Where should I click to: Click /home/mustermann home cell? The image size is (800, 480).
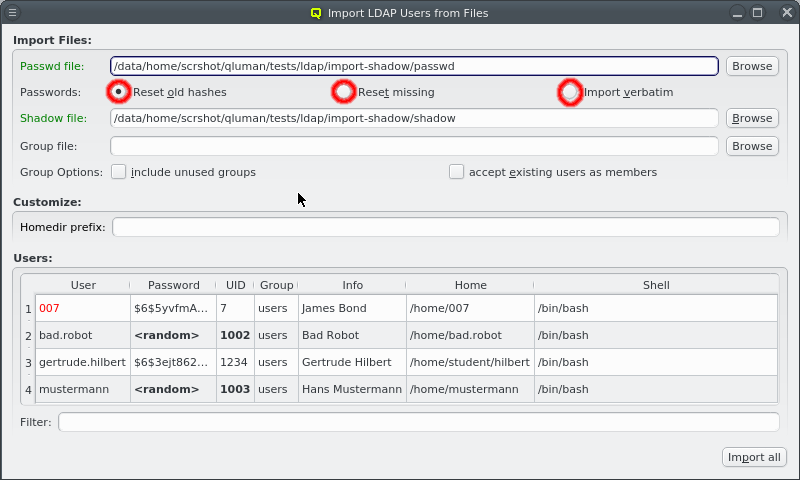(470, 389)
